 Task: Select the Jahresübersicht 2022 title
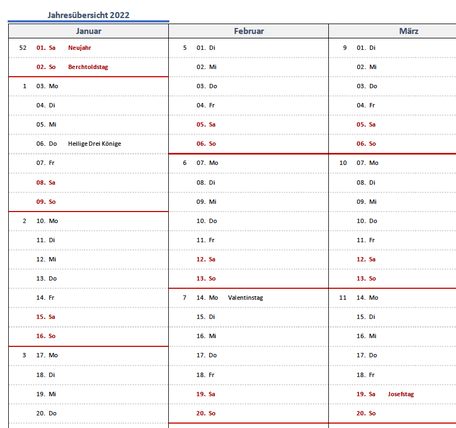[x=88, y=15]
